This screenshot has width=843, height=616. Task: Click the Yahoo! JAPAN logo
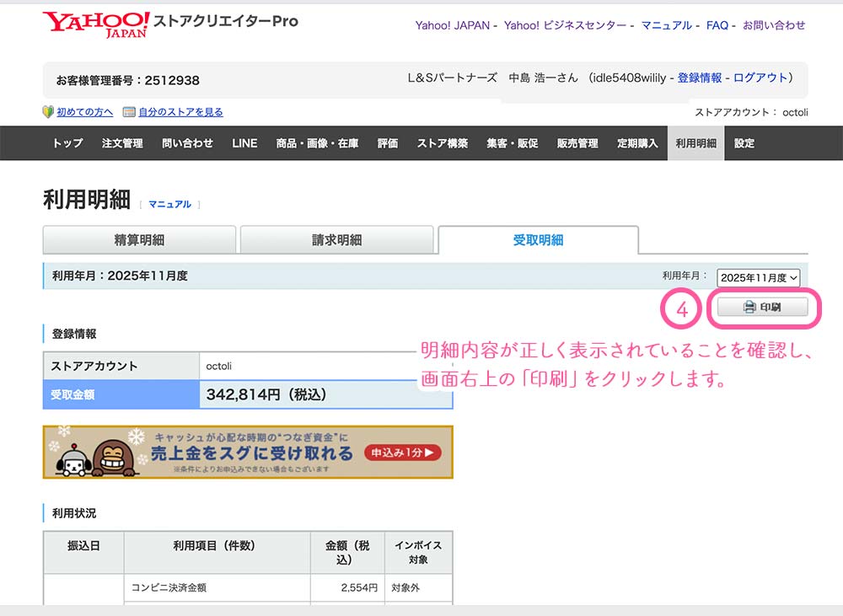tap(95, 24)
